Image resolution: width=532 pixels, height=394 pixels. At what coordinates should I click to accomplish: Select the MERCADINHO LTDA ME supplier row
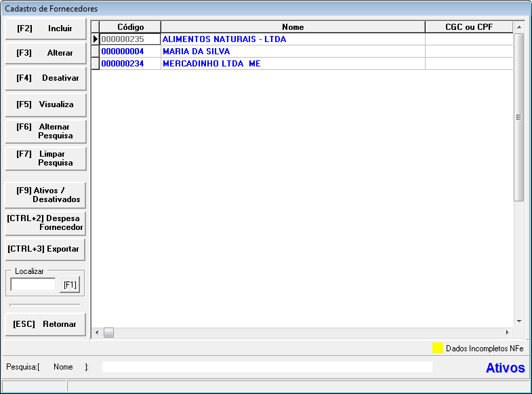coord(211,64)
